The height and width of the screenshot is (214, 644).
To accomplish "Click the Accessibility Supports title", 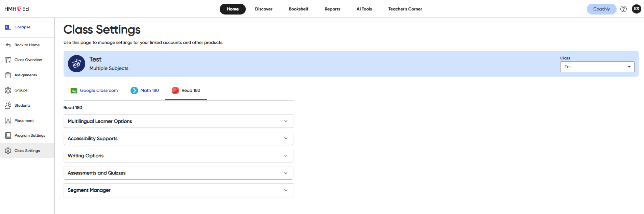I will click(93, 138).
